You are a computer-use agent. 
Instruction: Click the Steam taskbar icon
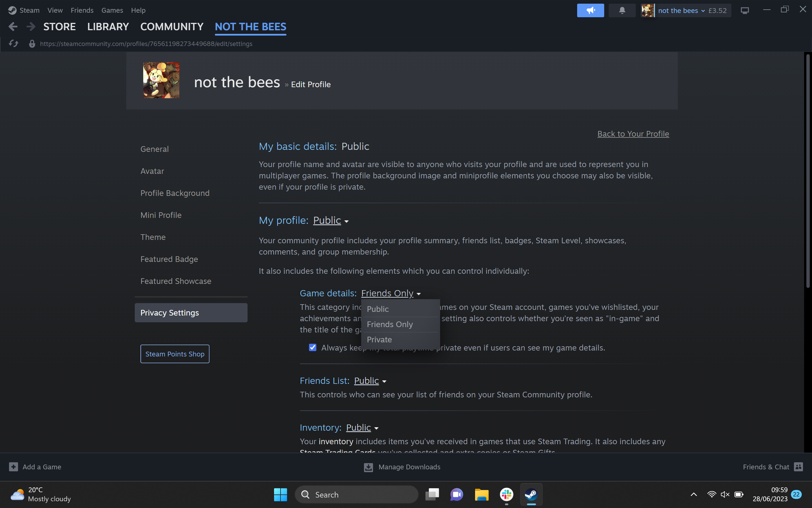(x=531, y=494)
